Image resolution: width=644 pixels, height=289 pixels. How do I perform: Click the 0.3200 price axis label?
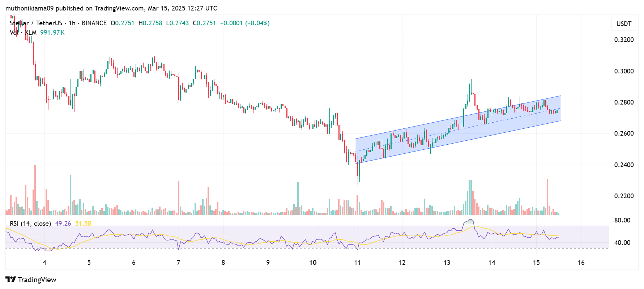pyautogui.click(x=624, y=40)
